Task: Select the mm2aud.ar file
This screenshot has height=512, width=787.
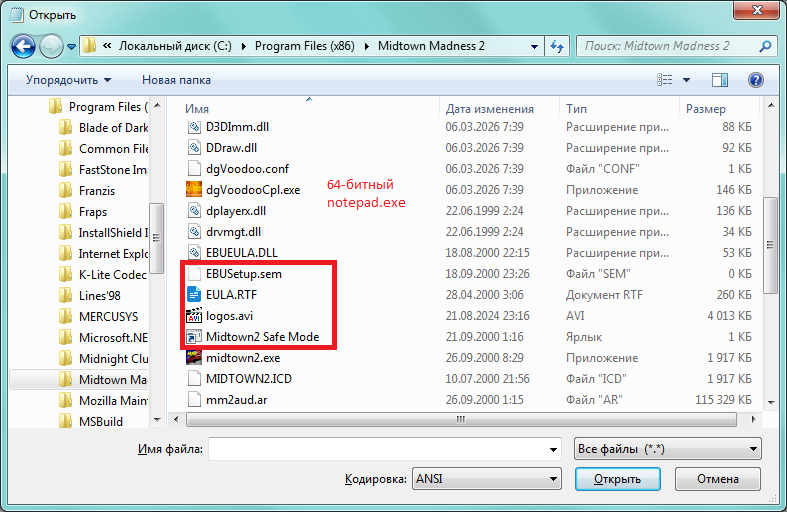Action: click(x=227, y=400)
